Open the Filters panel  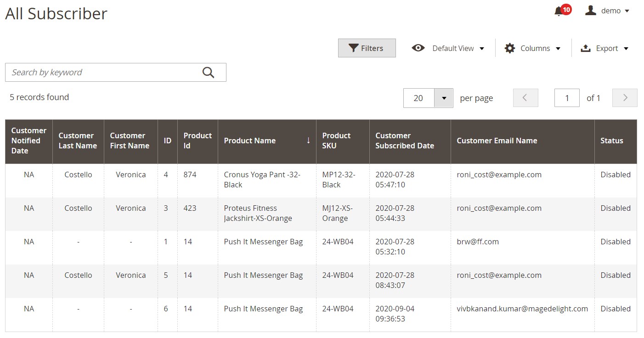tap(367, 48)
